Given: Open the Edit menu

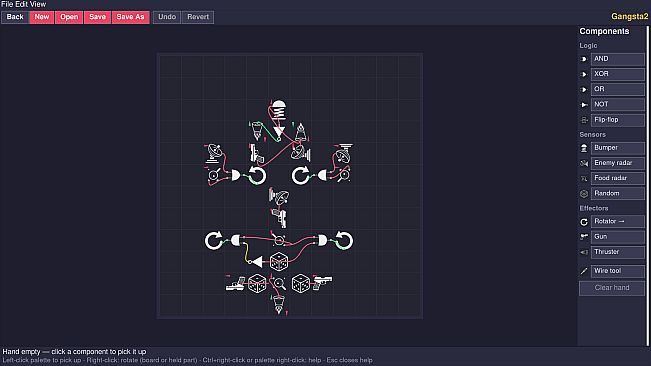Looking at the screenshot, I should 21,4.
